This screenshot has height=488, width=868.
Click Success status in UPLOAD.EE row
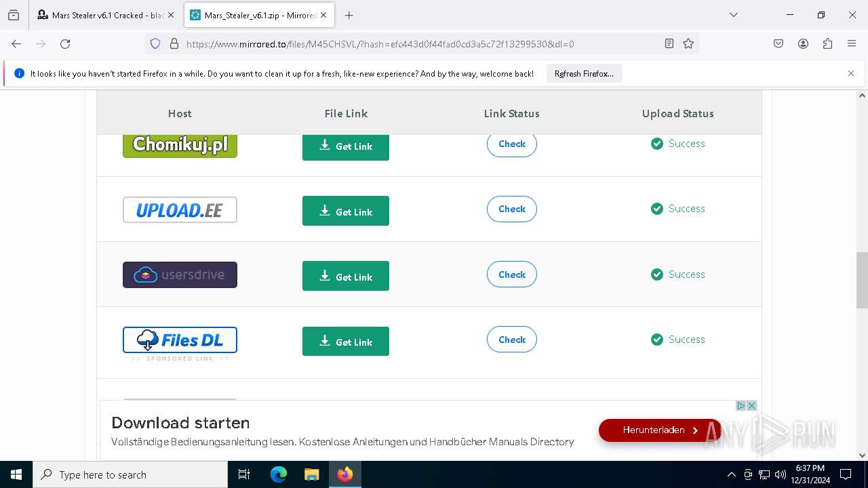tap(678, 209)
